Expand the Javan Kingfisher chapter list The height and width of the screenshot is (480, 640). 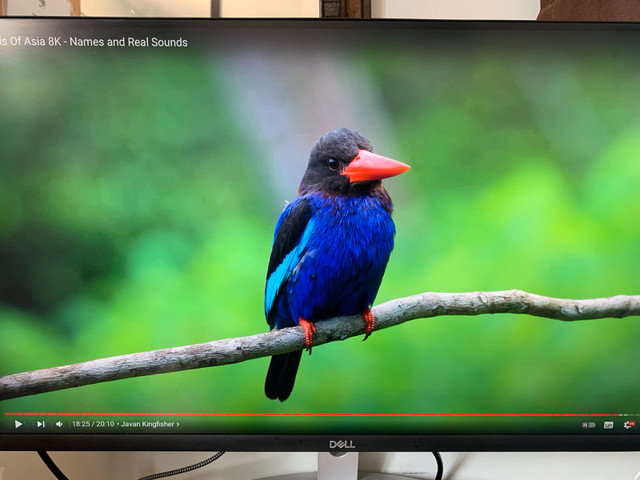pyautogui.click(x=148, y=424)
